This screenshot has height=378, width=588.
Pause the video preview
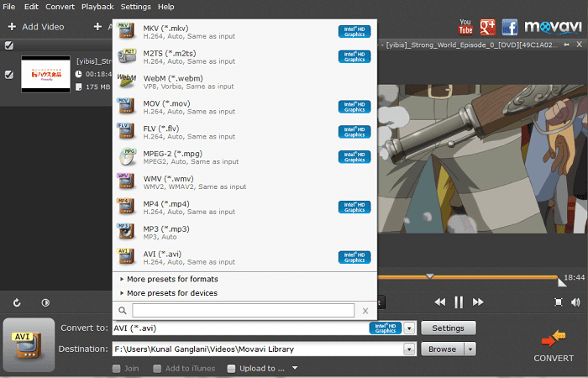coord(459,302)
